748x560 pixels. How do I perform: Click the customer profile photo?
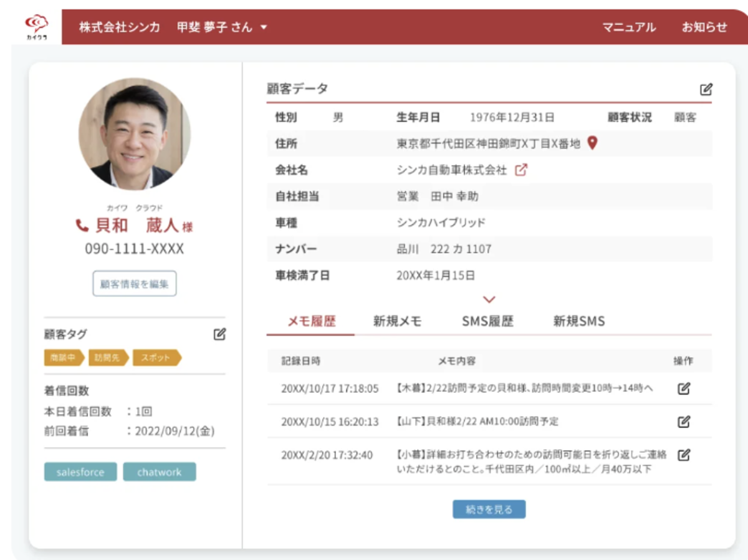(135, 134)
